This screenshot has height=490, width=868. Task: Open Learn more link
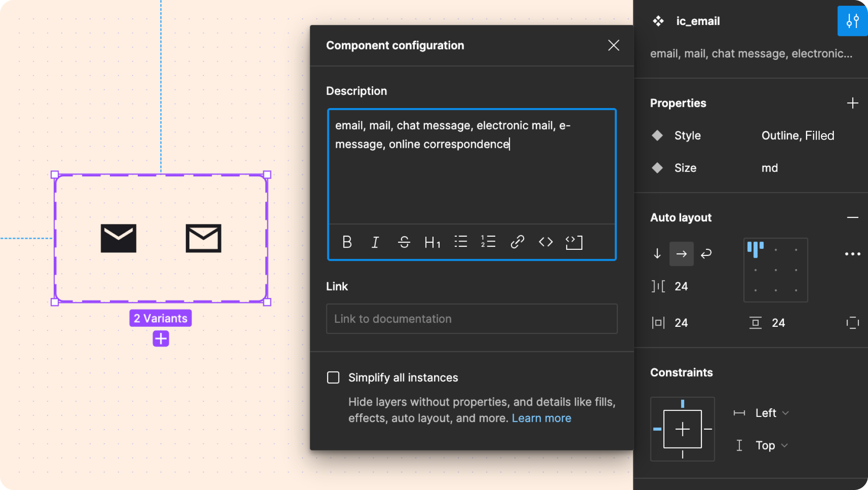541,418
